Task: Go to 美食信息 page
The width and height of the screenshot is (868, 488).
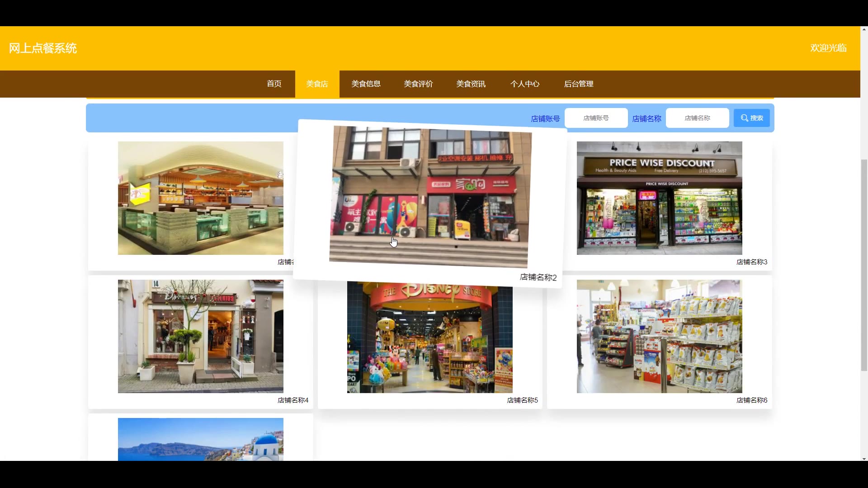Action: [x=366, y=84]
